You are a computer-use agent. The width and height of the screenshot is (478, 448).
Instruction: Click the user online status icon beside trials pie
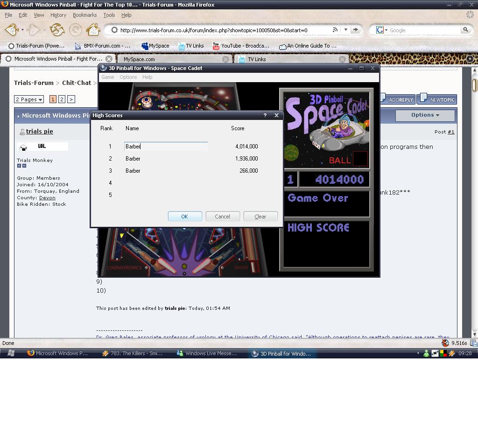(22, 132)
